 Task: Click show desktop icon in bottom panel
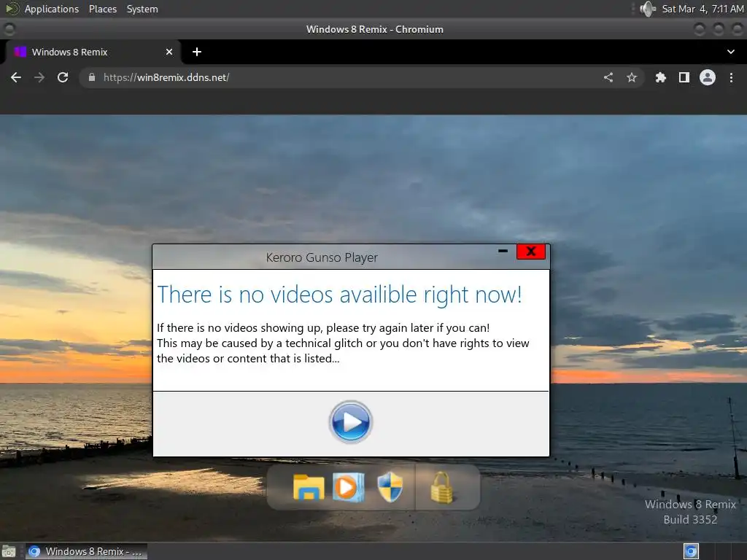(x=9, y=551)
